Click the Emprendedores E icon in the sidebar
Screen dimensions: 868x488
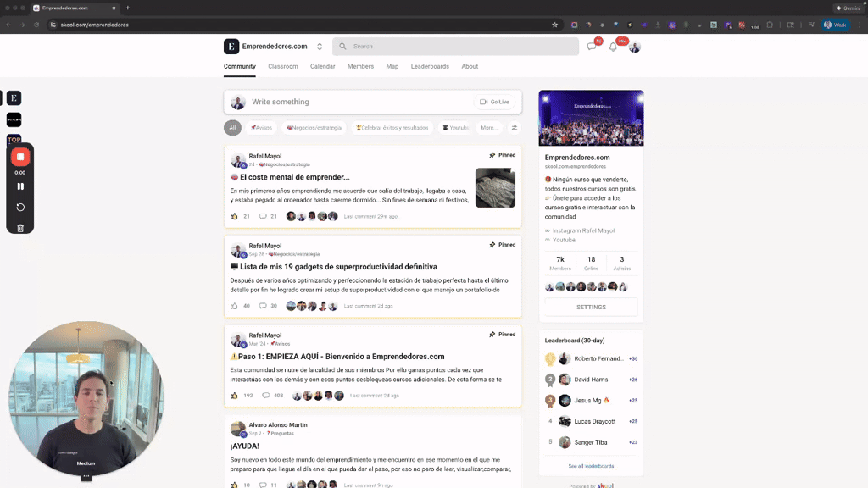pyautogui.click(x=13, y=98)
